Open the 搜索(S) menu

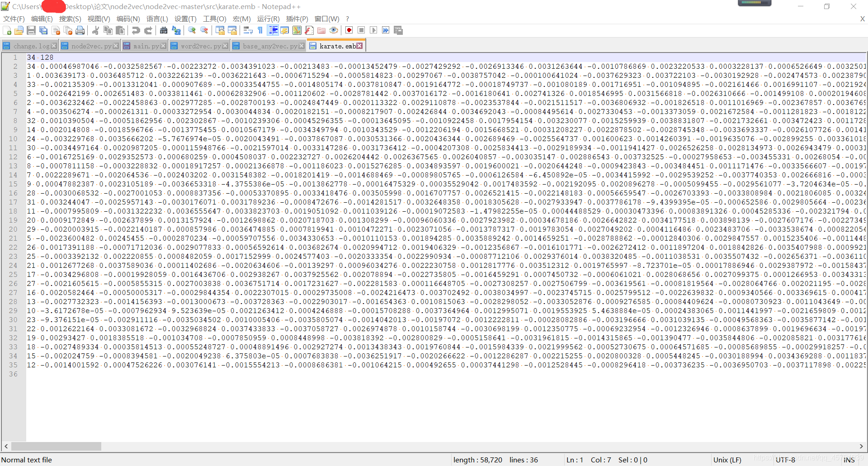point(70,19)
